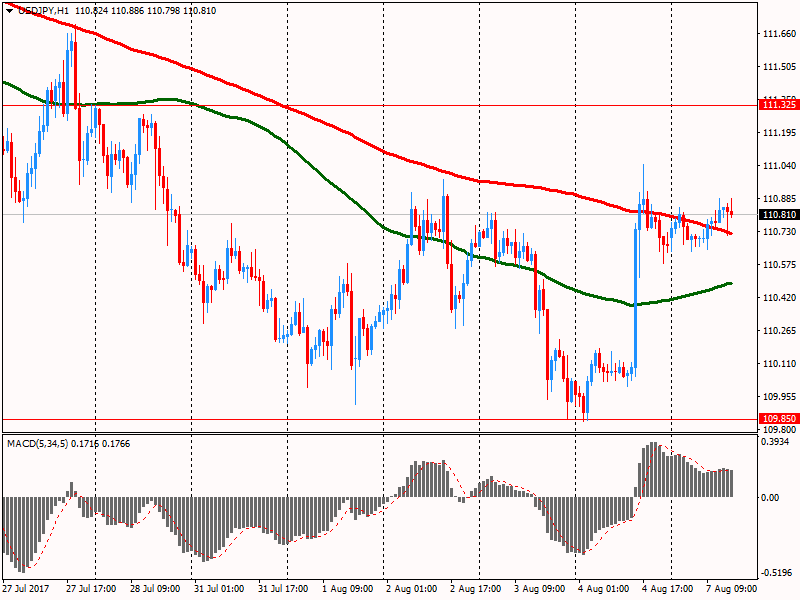Click the 28 Jul 09:00 time label
Viewport: 800px width, 600px height.
tap(155, 589)
